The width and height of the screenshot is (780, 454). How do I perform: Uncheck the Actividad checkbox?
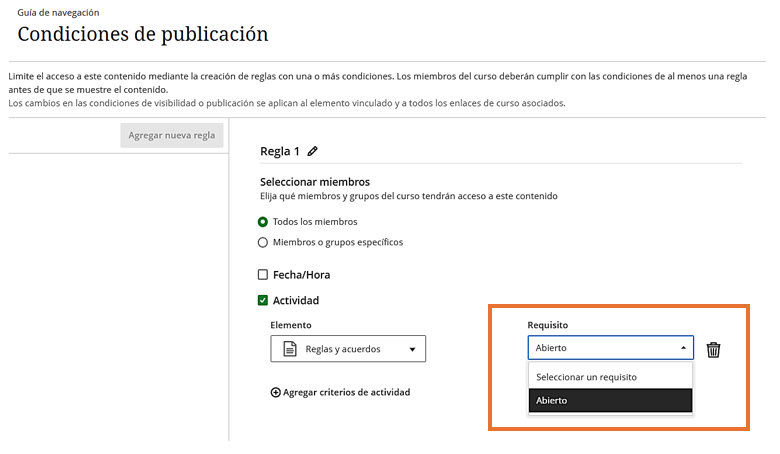(263, 300)
